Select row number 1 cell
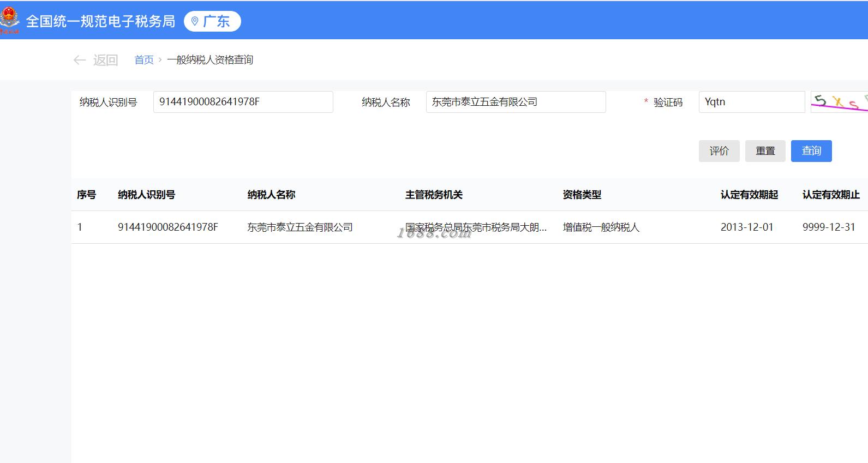Screen dimensions: 868x463 pyautogui.click(x=80, y=227)
